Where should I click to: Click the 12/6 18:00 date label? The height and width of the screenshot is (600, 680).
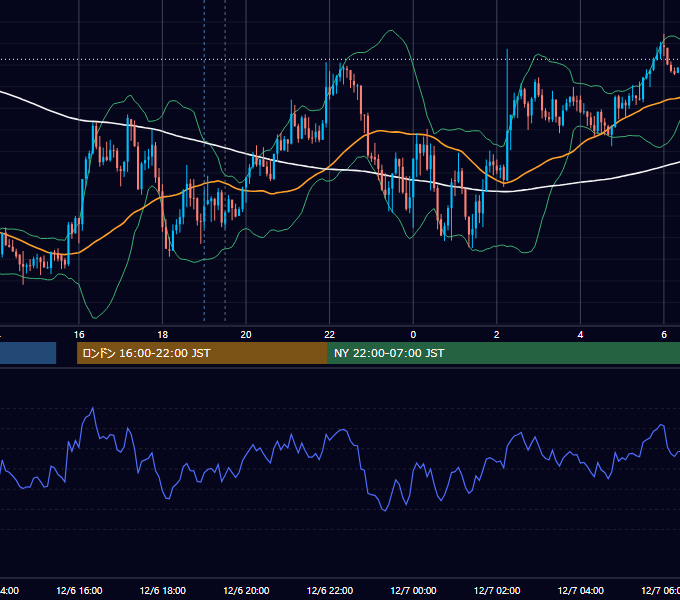(163, 590)
